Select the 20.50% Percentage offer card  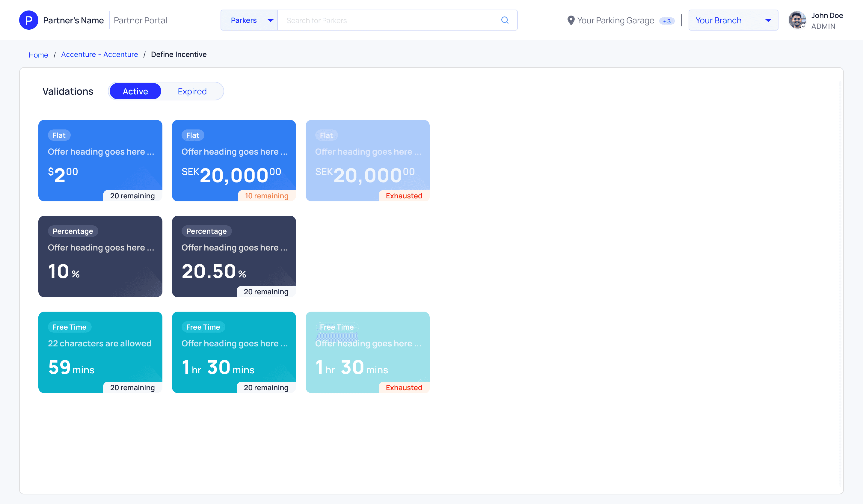233,256
